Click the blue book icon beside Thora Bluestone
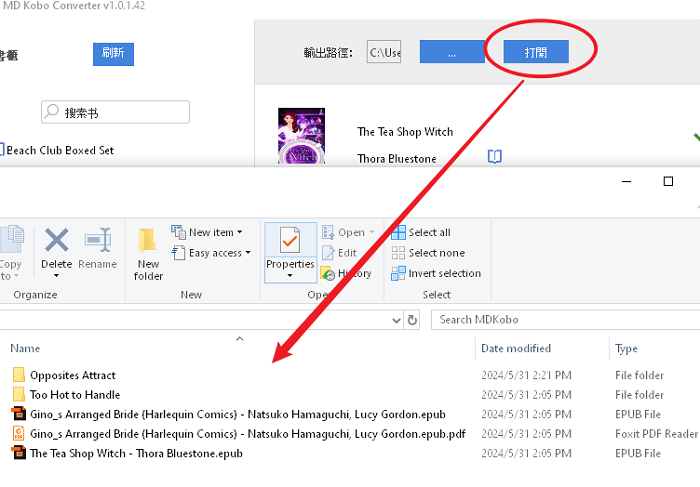700x487 pixels. click(495, 157)
